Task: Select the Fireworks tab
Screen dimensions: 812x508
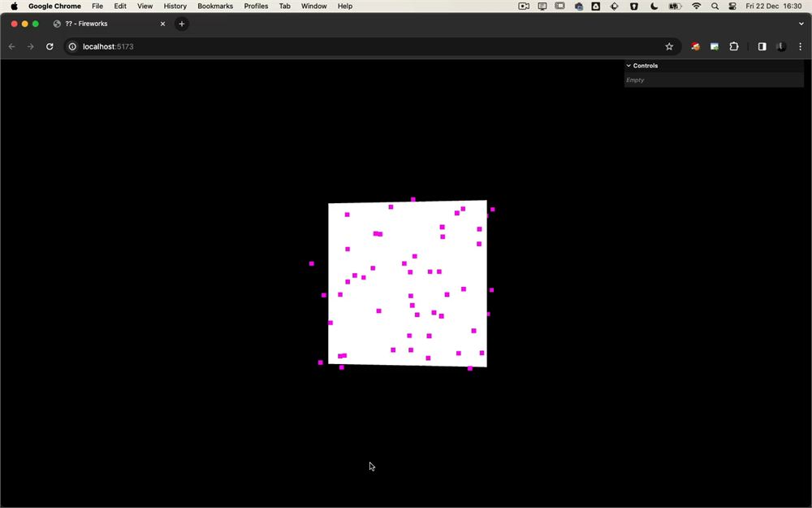Action: coord(109,24)
